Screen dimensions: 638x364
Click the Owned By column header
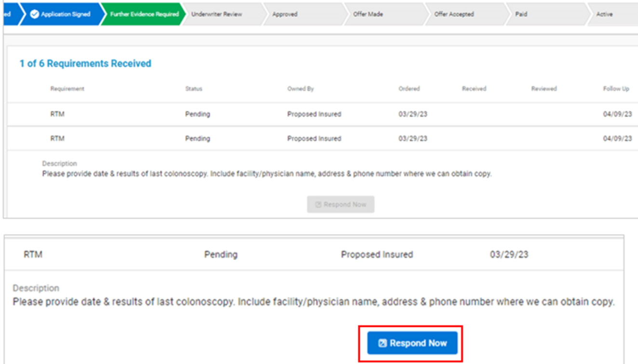click(300, 89)
